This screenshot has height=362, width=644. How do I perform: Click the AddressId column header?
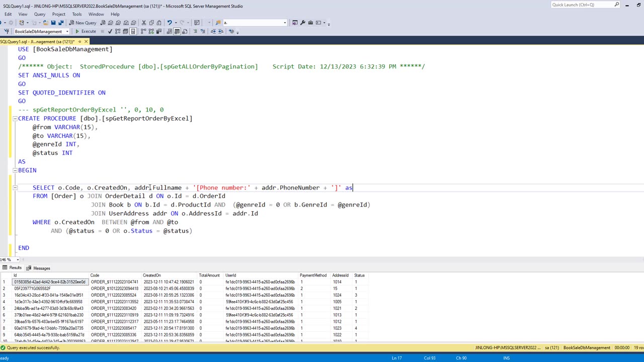(340, 276)
